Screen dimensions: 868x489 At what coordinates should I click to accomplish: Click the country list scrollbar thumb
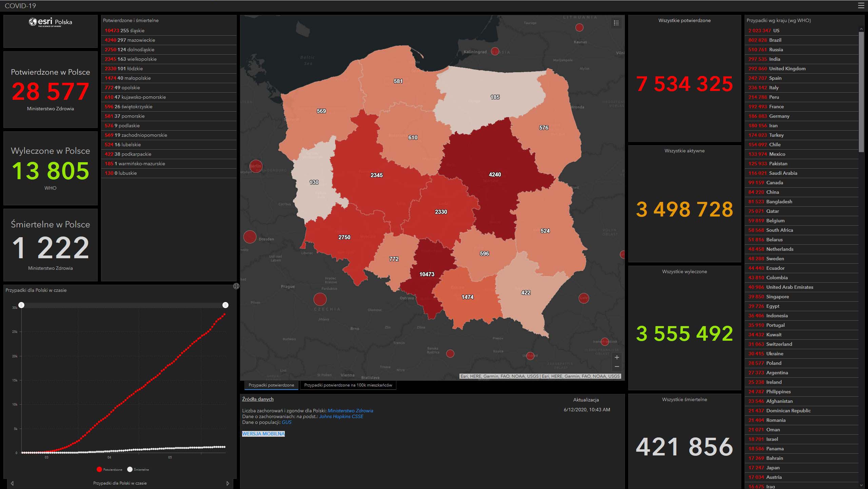[x=861, y=92]
